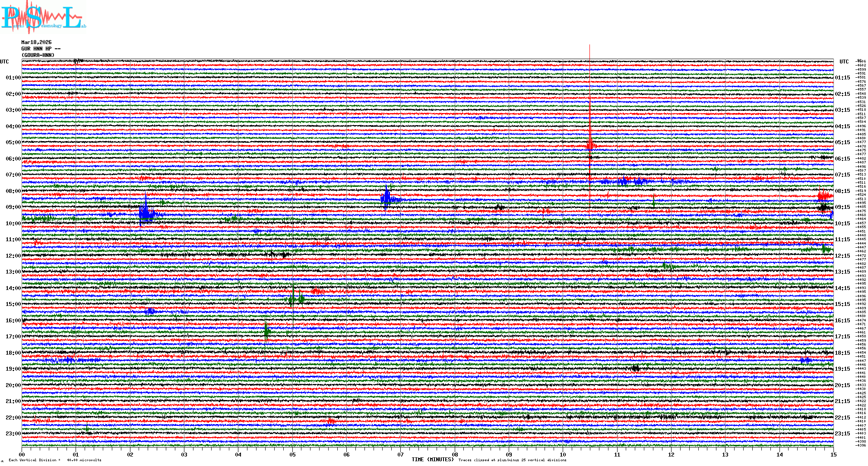Select the 22:15 label on the right axis
Viewport: 868px width, 466px height.
pyautogui.click(x=842, y=418)
